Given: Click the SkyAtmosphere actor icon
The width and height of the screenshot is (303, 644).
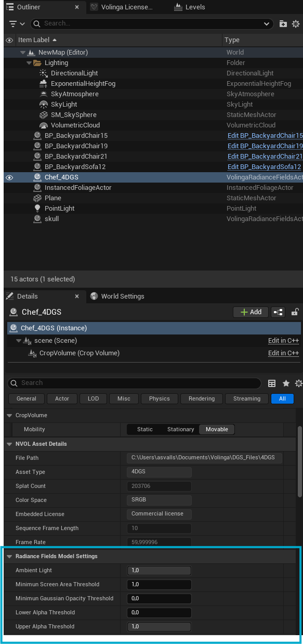Looking at the screenshot, I should 44,94.
